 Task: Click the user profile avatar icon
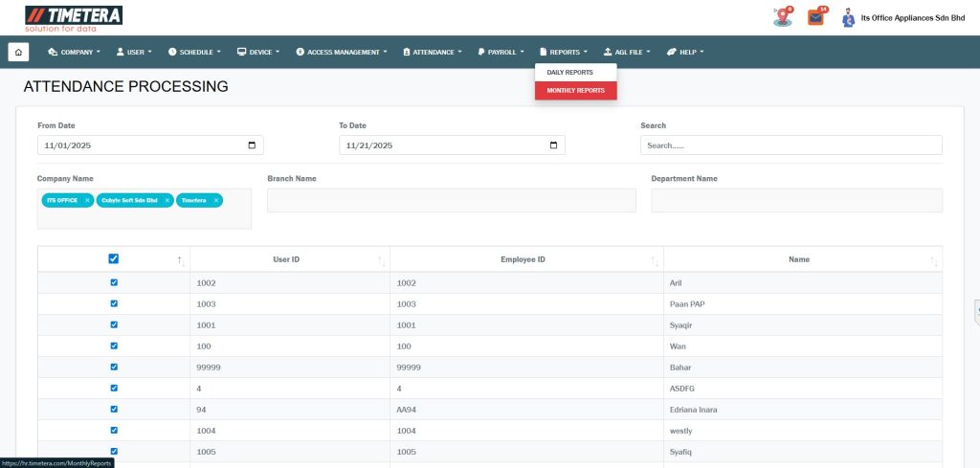click(x=847, y=17)
